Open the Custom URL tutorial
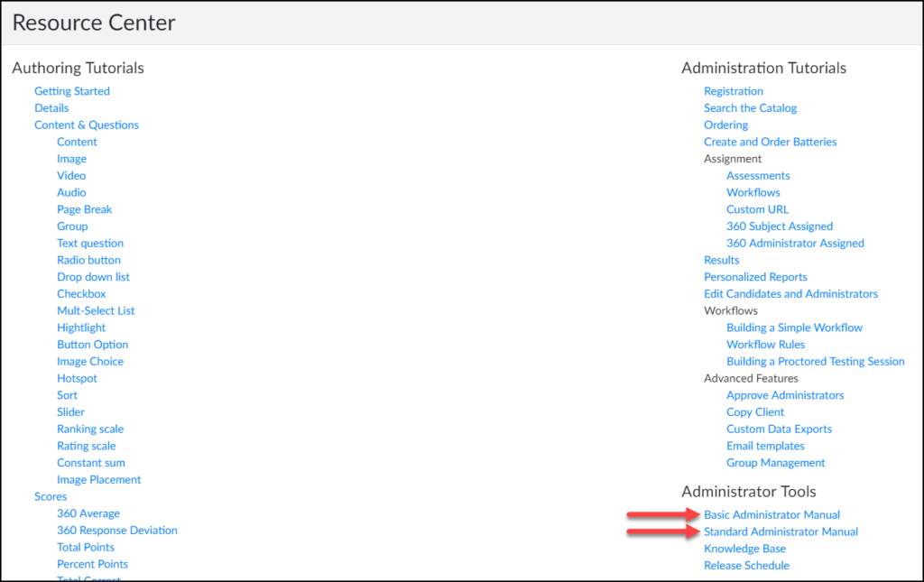 (757, 209)
